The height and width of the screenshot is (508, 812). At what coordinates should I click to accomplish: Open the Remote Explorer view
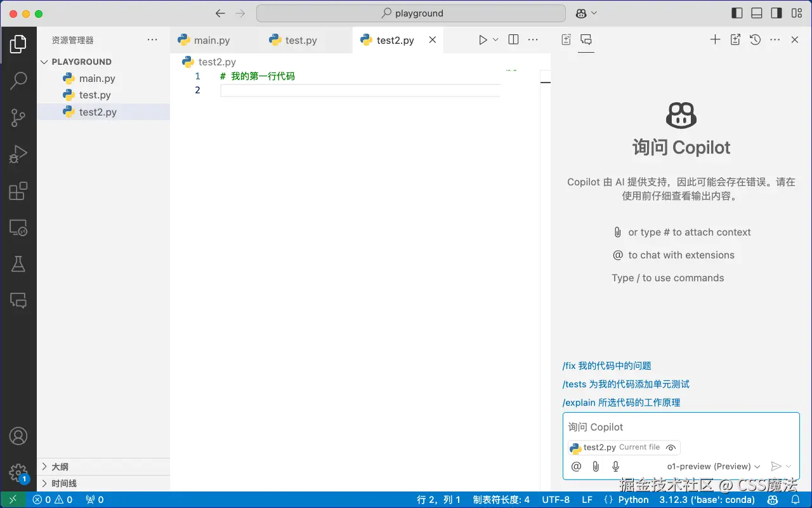point(18,227)
